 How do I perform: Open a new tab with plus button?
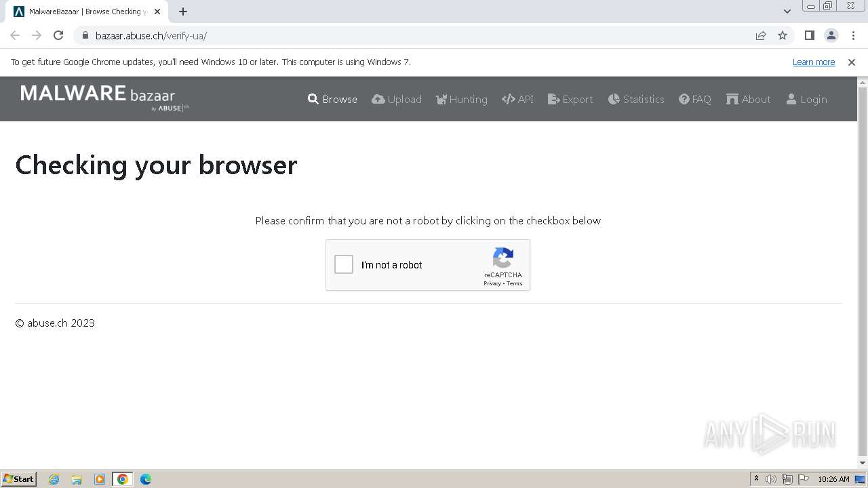point(183,12)
